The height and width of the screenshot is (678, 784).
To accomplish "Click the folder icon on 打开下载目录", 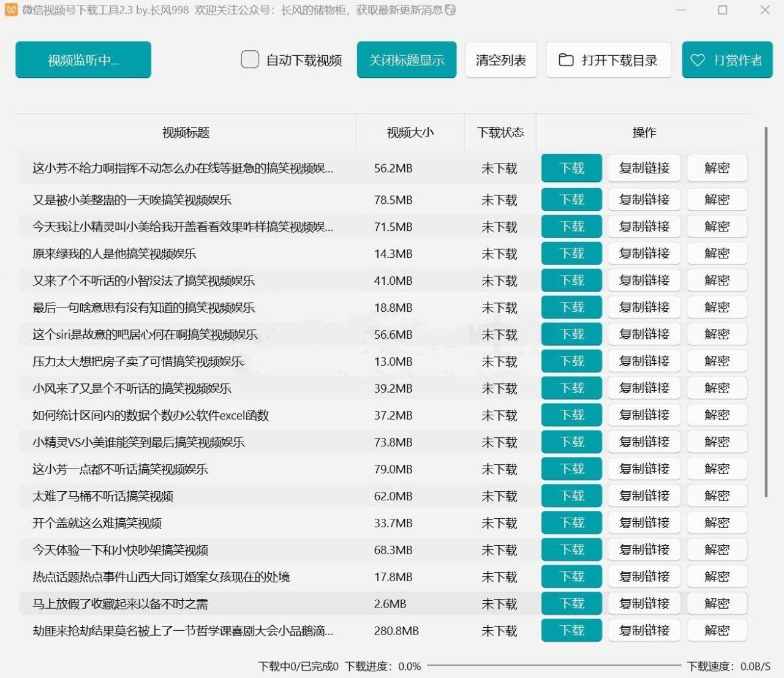I will tap(566, 60).
